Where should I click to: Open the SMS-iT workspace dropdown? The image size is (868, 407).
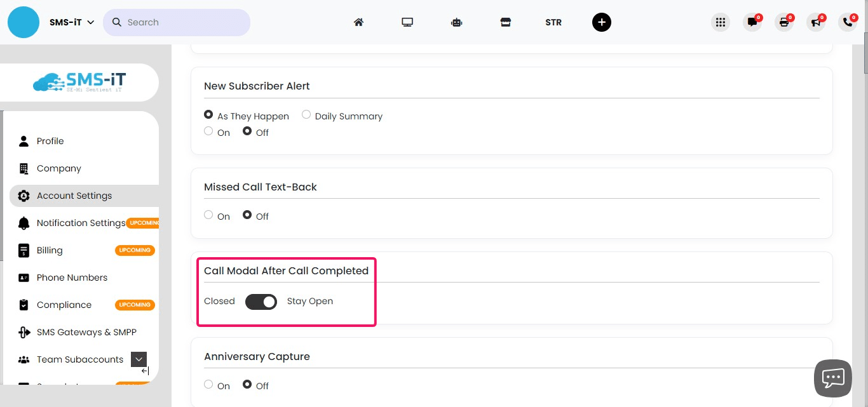pos(72,22)
